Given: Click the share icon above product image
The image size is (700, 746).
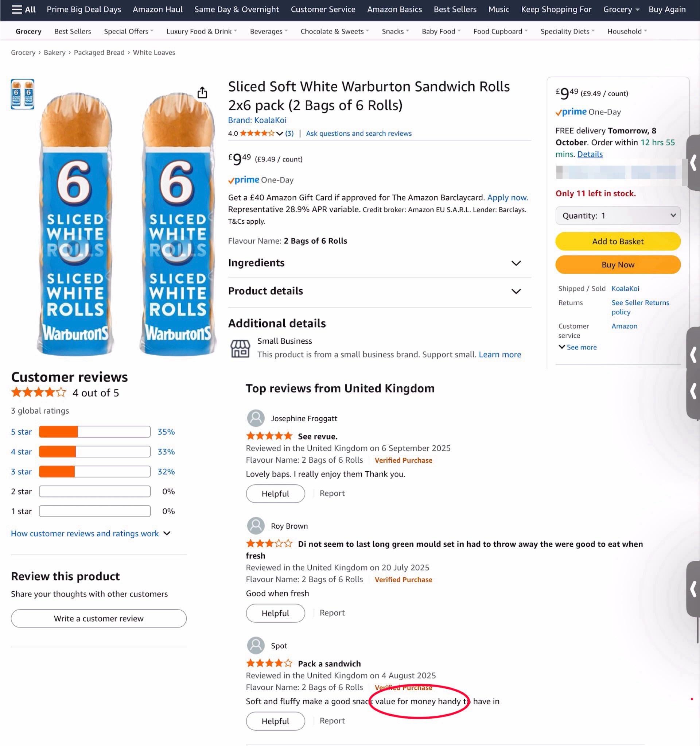Looking at the screenshot, I should 202,92.
